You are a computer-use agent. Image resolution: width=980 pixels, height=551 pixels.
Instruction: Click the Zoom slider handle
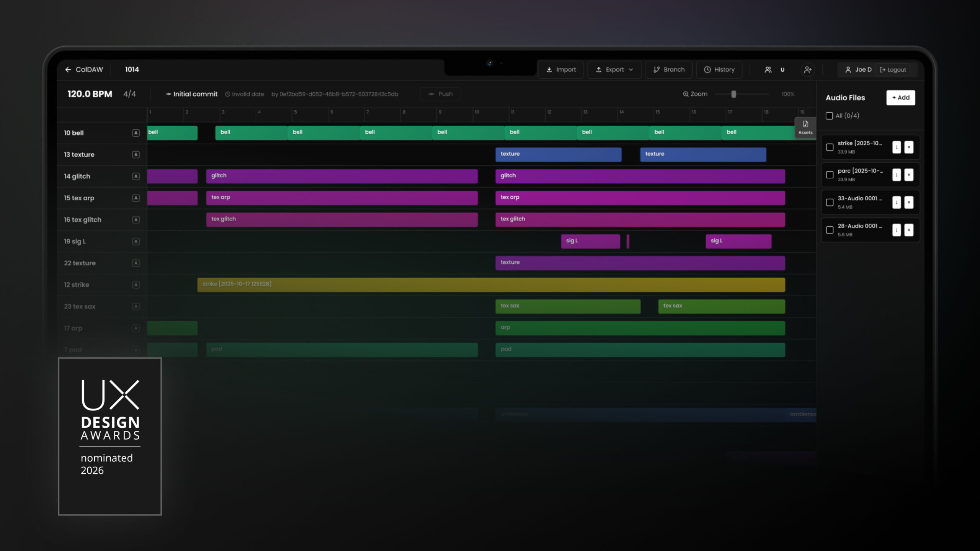pyautogui.click(x=733, y=94)
